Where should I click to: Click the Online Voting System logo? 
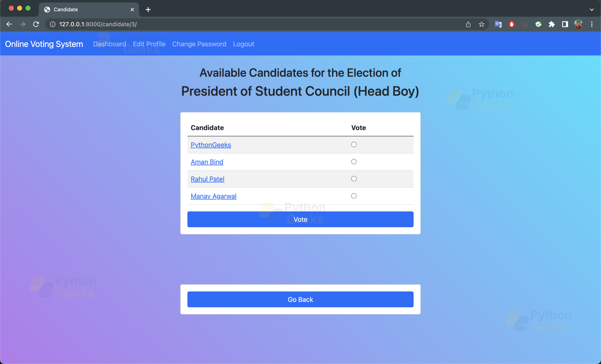point(45,44)
